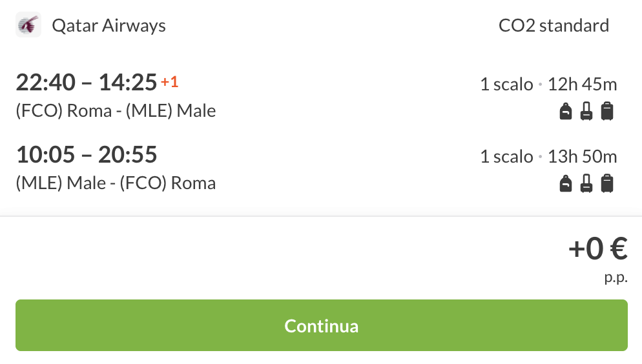Screen dimensions: 642x364
Task: Click the Qatar Airways logo icon
Action: click(28, 26)
